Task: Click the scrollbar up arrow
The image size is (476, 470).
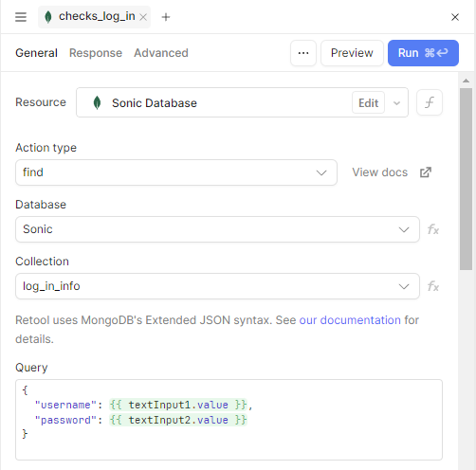Action: 466,81
